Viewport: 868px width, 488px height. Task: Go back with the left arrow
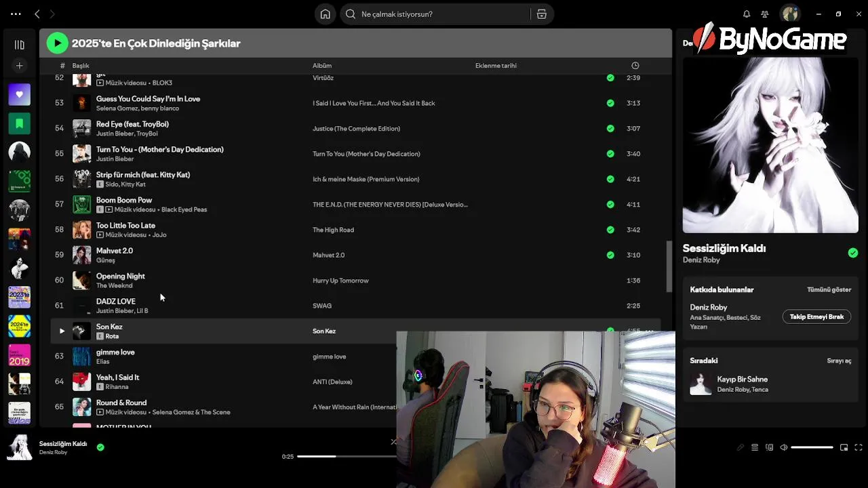coord(37,14)
